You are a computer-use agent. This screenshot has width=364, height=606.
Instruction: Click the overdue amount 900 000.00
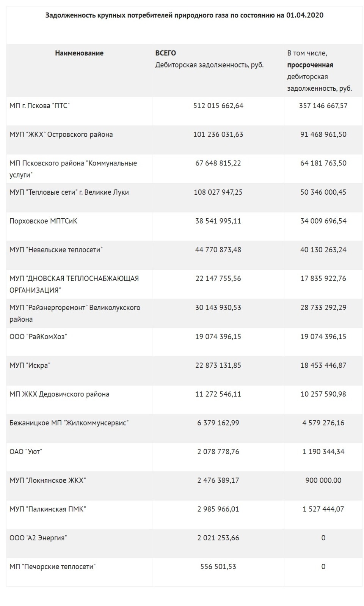(323, 481)
